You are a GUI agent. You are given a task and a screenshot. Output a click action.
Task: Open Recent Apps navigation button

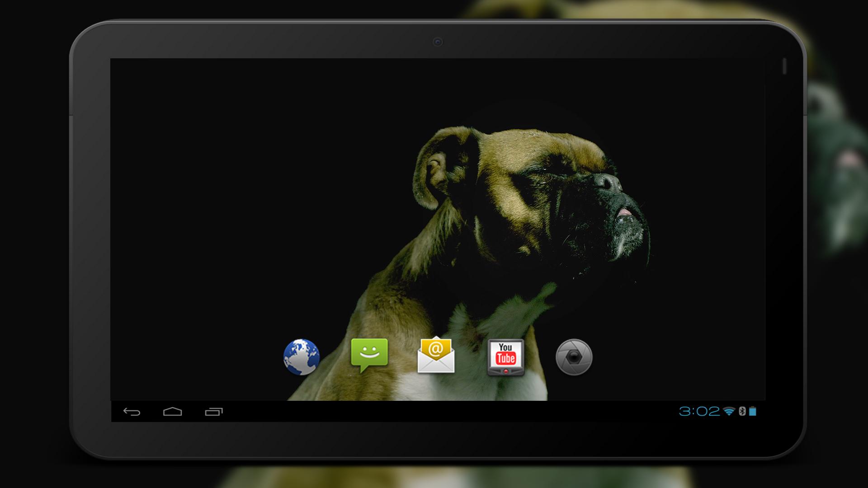tap(214, 412)
